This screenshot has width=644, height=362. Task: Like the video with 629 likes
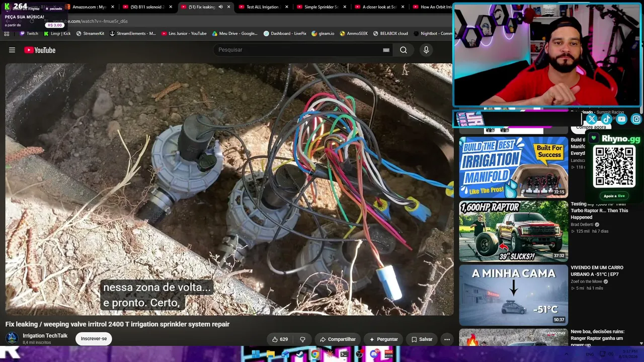(280, 339)
